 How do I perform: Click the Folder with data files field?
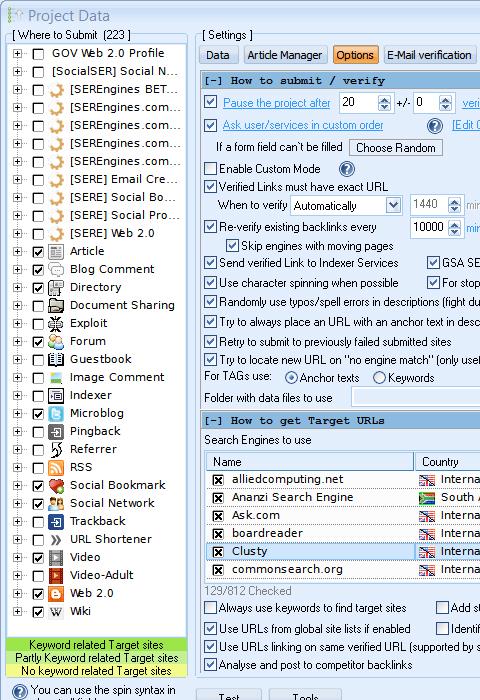416,397
